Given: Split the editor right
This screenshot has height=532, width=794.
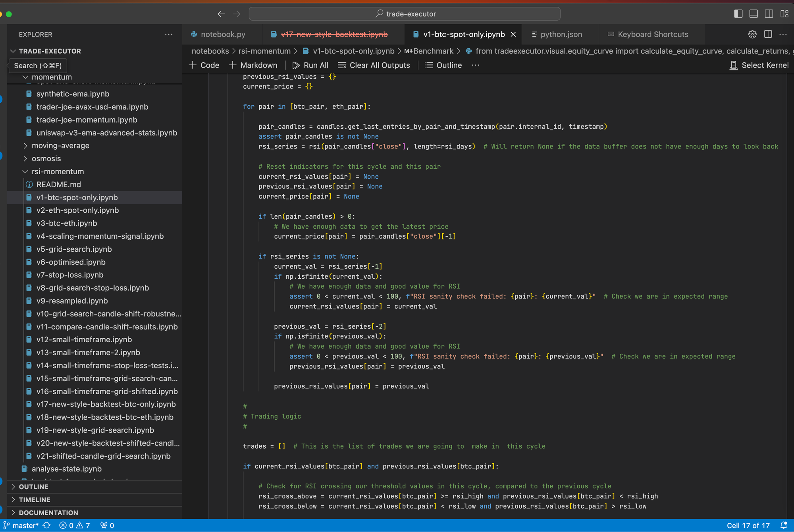Looking at the screenshot, I should click(768, 35).
